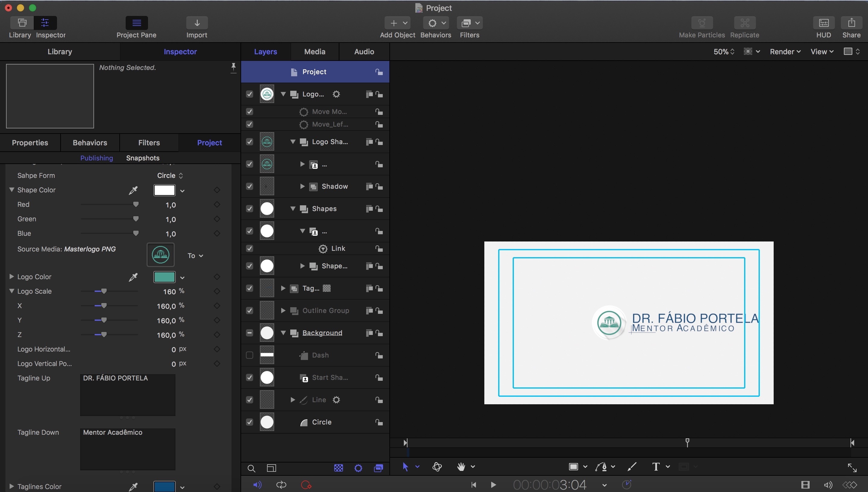Click the Paint Stroke tool icon
Image resolution: width=868 pixels, height=492 pixels.
[x=632, y=467]
